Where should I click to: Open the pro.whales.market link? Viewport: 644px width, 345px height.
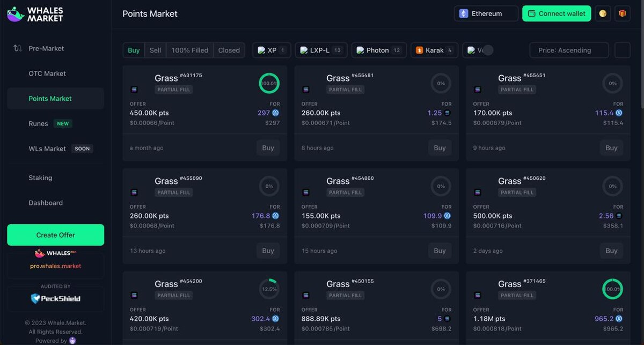click(x=56, y=266)
